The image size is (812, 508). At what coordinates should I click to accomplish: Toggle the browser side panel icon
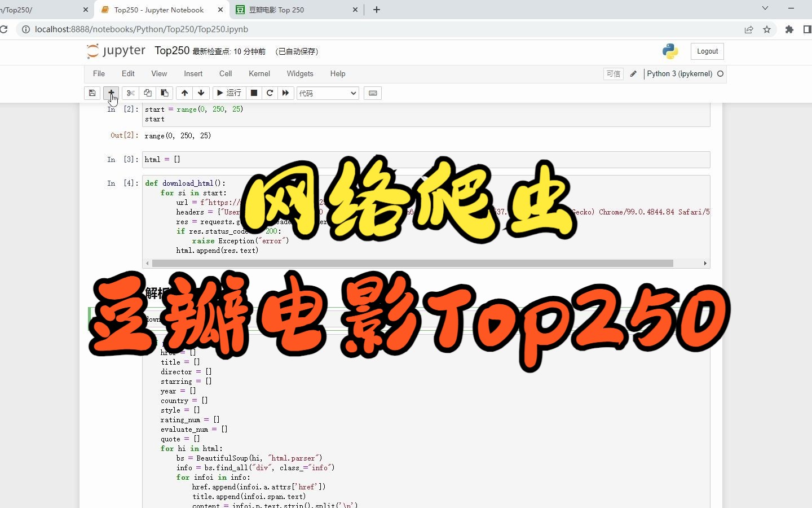click(x=807, y=29)
